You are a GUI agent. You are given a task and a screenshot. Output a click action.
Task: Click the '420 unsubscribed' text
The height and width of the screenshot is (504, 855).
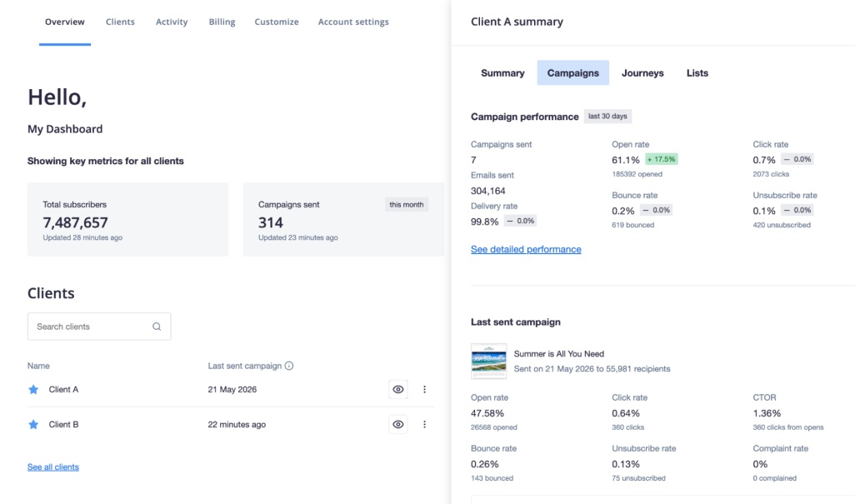(x=782, y=225)
